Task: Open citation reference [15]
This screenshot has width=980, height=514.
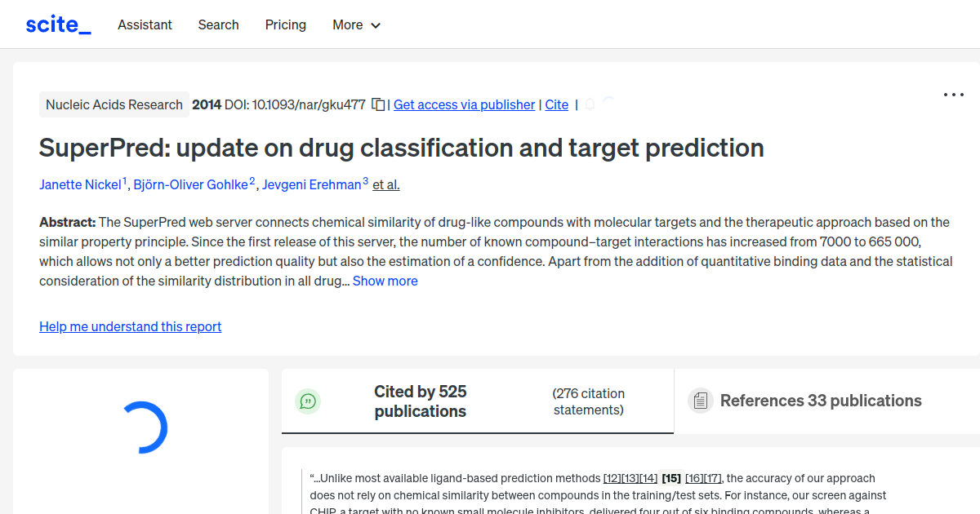Action: [x=670, y=478]
